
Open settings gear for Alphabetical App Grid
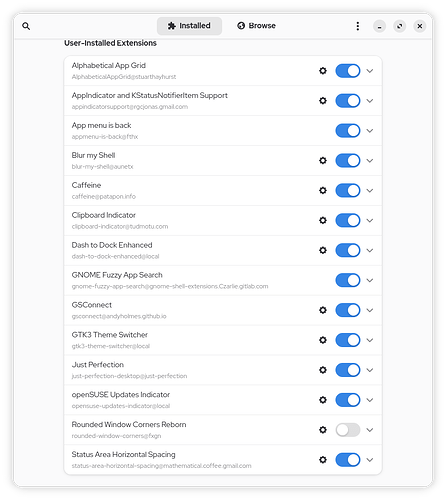coord(323,71)
